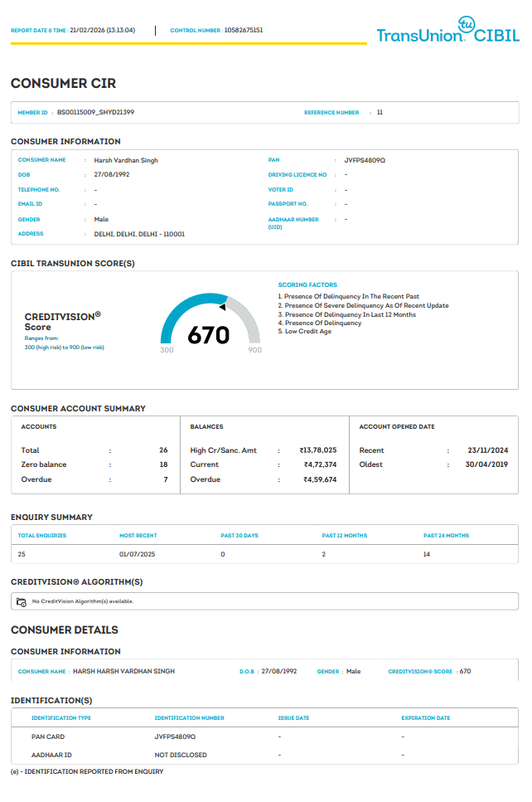Click the Overdue balance amount ₹4,59,674
The width and height of the screenshot is (532, 802).
[319, 479]
